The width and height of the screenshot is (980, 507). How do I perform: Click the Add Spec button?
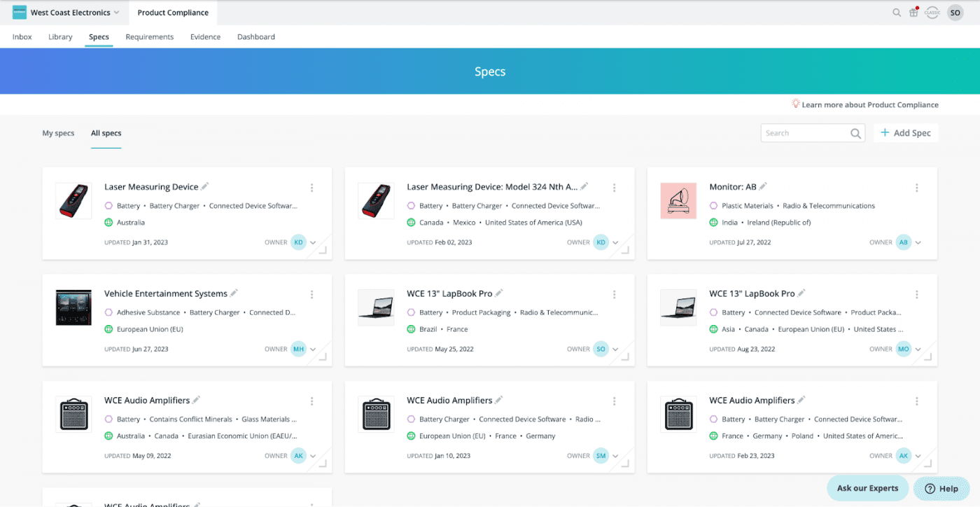905,133
